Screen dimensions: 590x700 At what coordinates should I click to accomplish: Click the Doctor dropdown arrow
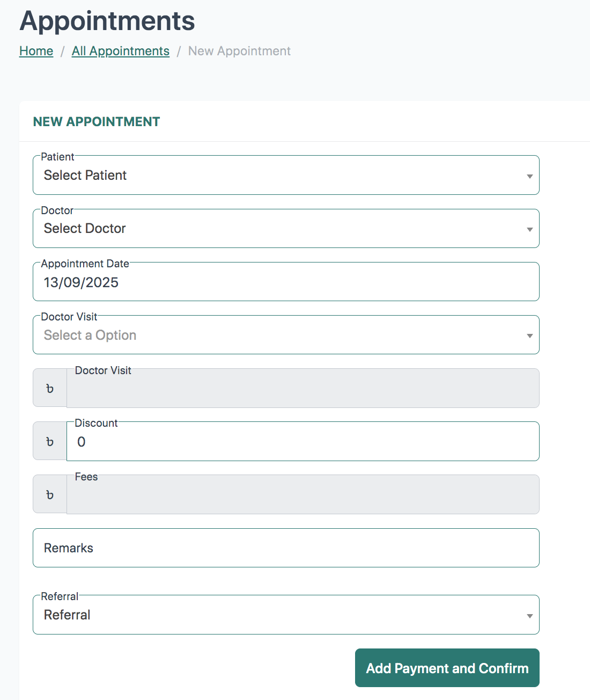point(529,229)
